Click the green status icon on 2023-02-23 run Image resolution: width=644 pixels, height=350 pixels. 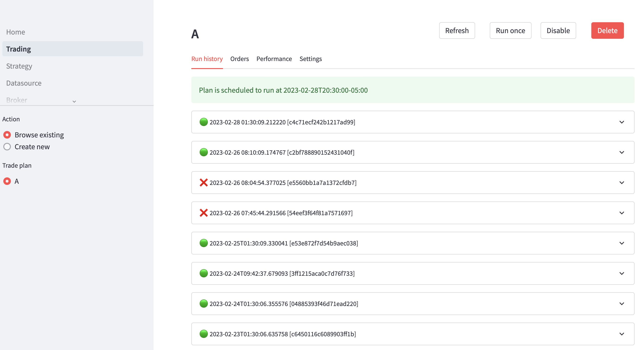204,334
